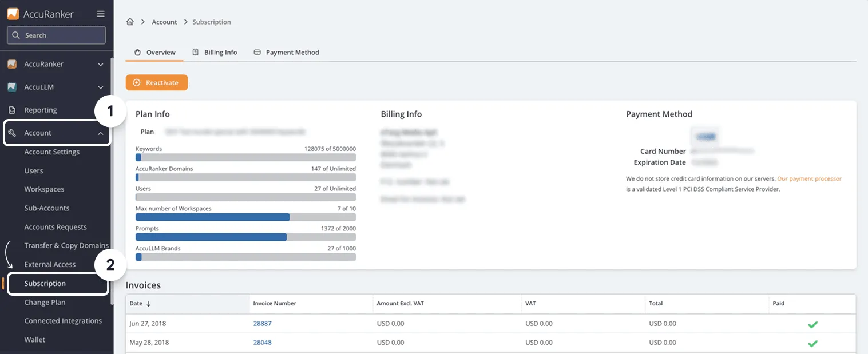Focus the sidebar Search field
The width and height of the screenshot is (868, 354).
coord(56,35)
